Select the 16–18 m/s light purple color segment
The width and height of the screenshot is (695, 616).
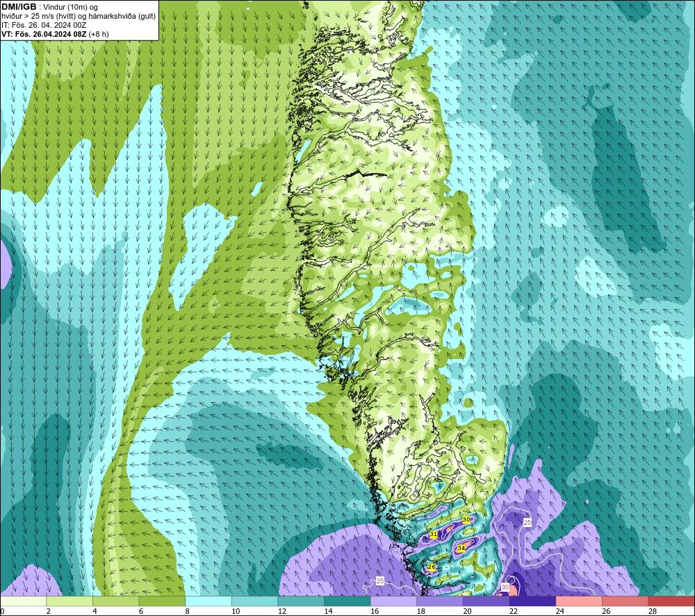point(393,601)
